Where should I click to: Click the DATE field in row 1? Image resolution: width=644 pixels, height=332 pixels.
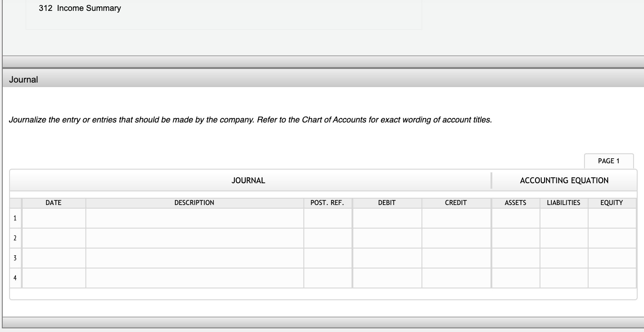click(53, 218)
